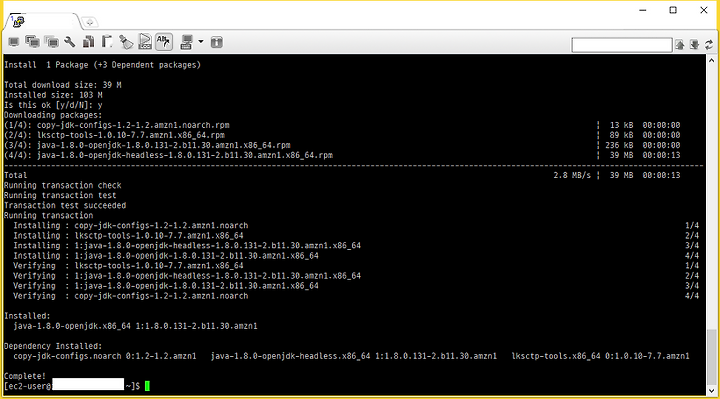Image resolution: width=720 pixels, height=399 pixels.
Task: Click 'Installed size: 103 M' line
Action: pyautogui.click(x=53, y=95)
